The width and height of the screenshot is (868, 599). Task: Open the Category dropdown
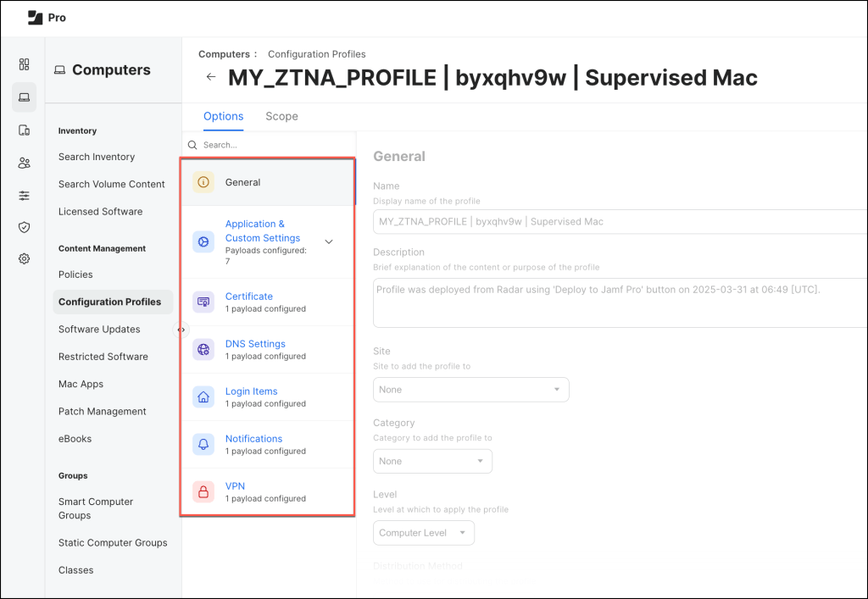[x=432, y=461]
